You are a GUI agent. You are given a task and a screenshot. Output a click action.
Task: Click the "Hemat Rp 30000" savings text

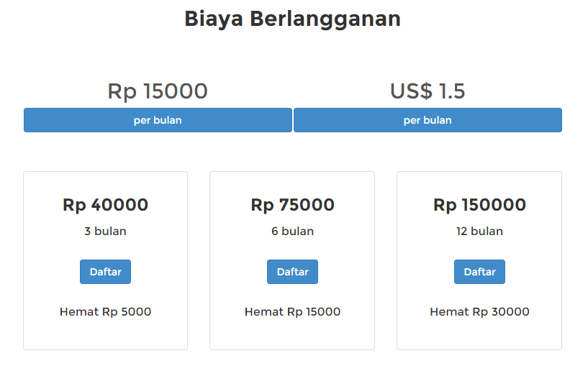pyautogui.click(x=479, y=312)
